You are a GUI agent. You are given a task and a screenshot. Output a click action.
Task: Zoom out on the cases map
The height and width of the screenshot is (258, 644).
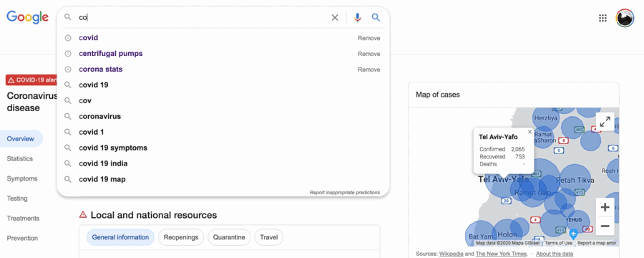[x=605, y=226]
